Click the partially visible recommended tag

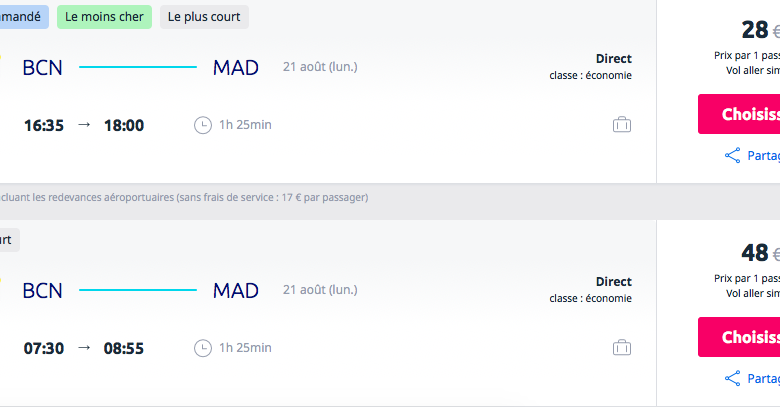(x=23, y=17)
